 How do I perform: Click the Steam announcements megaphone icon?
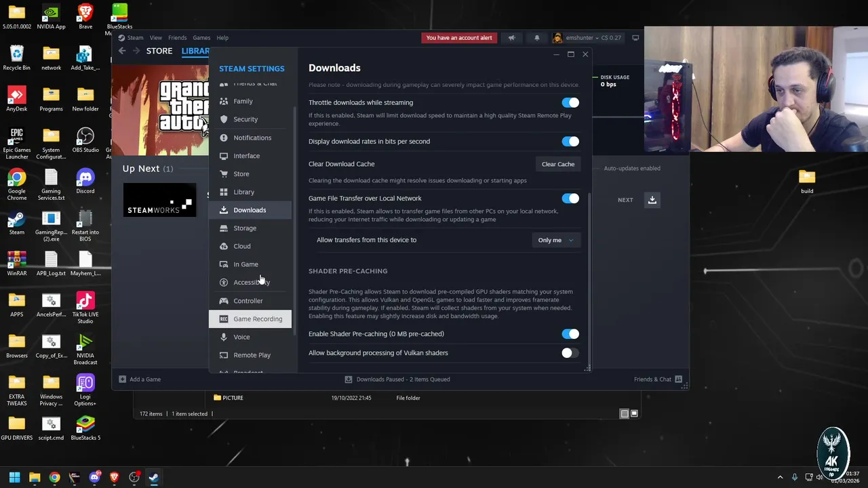pos(512,38)
